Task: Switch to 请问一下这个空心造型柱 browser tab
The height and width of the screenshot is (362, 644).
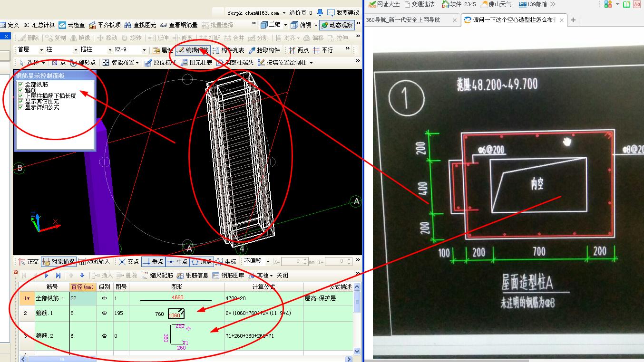Action: [x=514, y=20]
